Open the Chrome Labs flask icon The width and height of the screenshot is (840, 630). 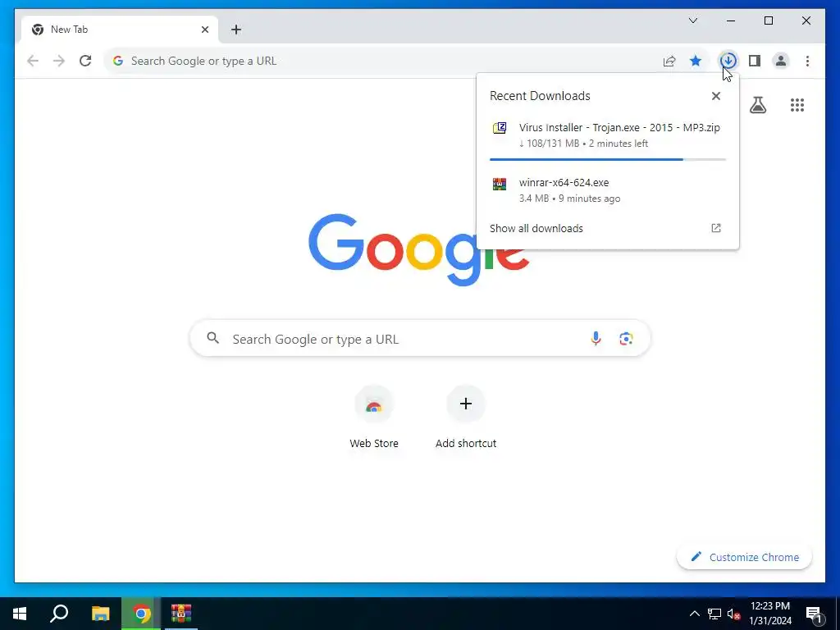pos(757,105)
